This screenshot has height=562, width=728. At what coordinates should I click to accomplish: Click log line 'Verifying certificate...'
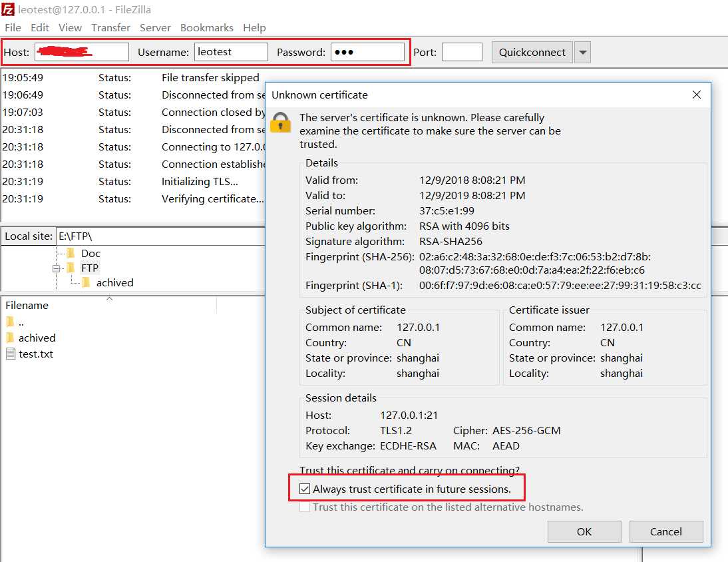[x=213, y=199]
